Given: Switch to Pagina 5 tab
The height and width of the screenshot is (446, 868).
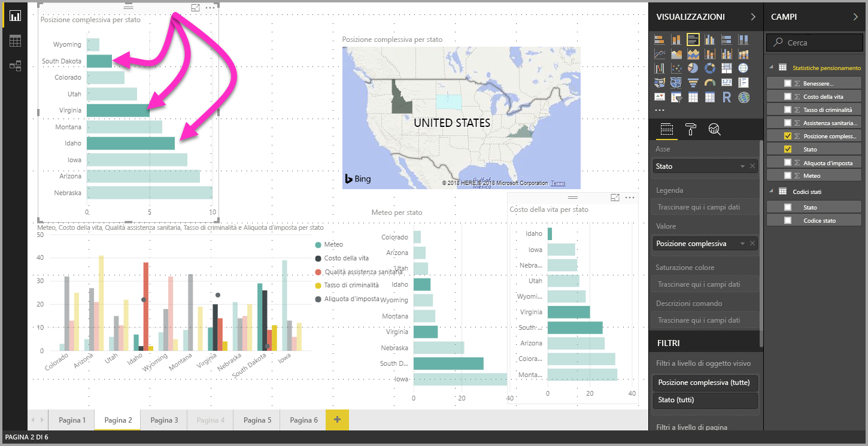Looking at the screenshot, I should click(x=257, y=420).
